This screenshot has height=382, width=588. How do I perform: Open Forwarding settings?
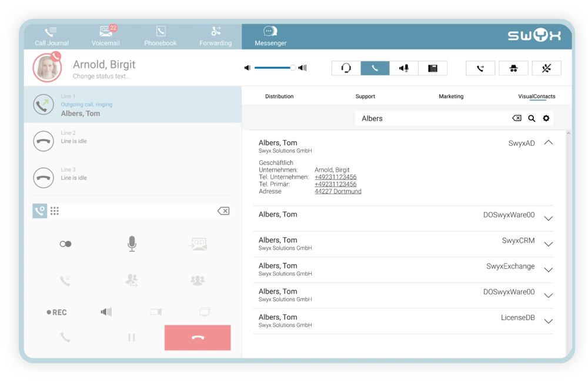(x=216, y=36)
